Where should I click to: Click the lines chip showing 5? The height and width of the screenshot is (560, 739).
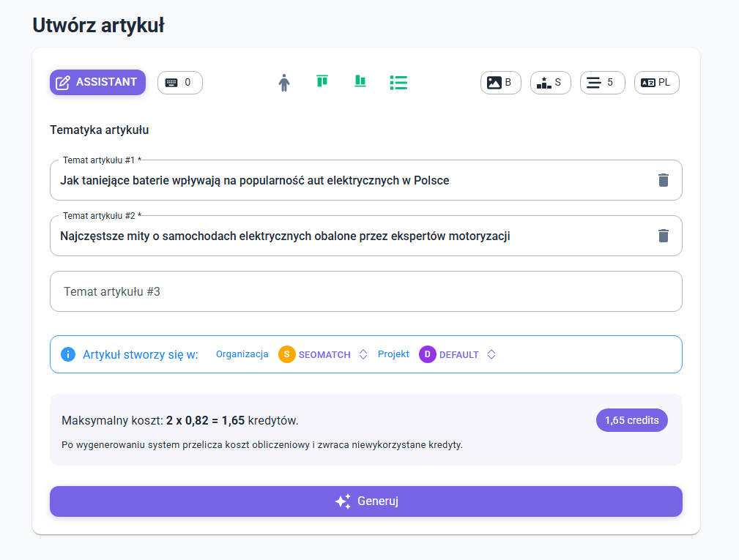(x=602, y=83)
